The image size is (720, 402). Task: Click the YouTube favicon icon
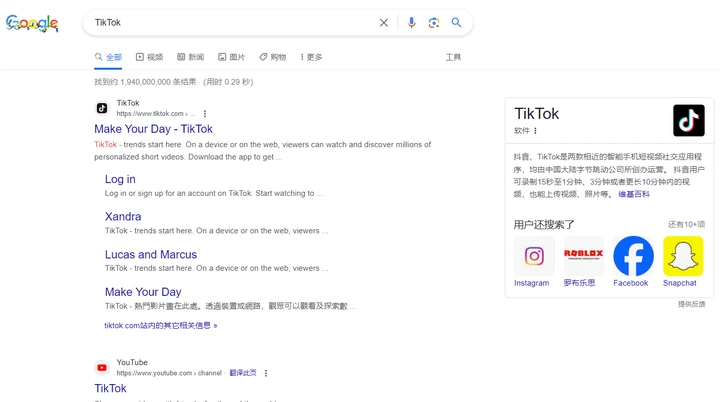coord(102,368)
